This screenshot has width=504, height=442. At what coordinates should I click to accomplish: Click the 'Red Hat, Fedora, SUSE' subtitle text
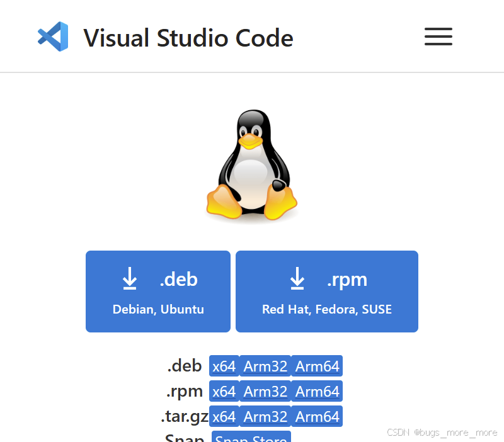[327, 309]
